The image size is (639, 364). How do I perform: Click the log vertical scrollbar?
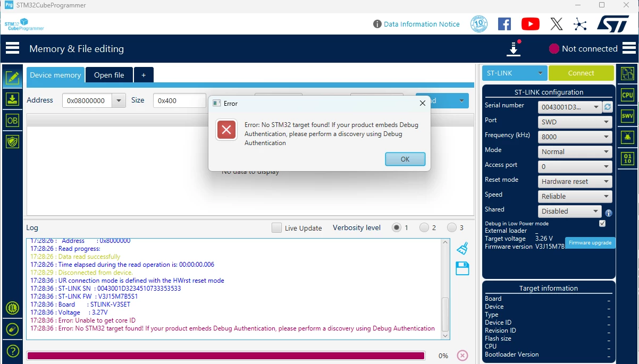445,289
